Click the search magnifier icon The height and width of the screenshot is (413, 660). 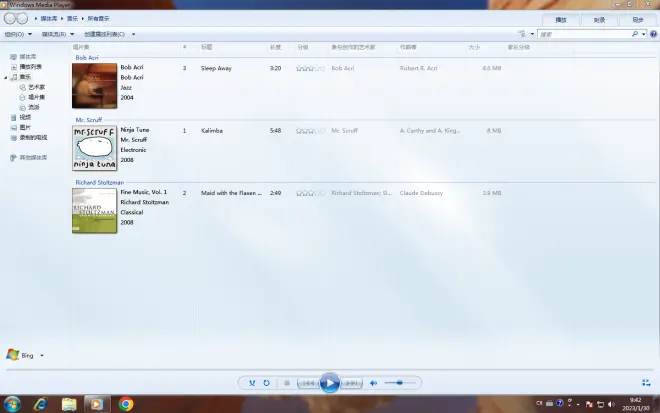634,34
